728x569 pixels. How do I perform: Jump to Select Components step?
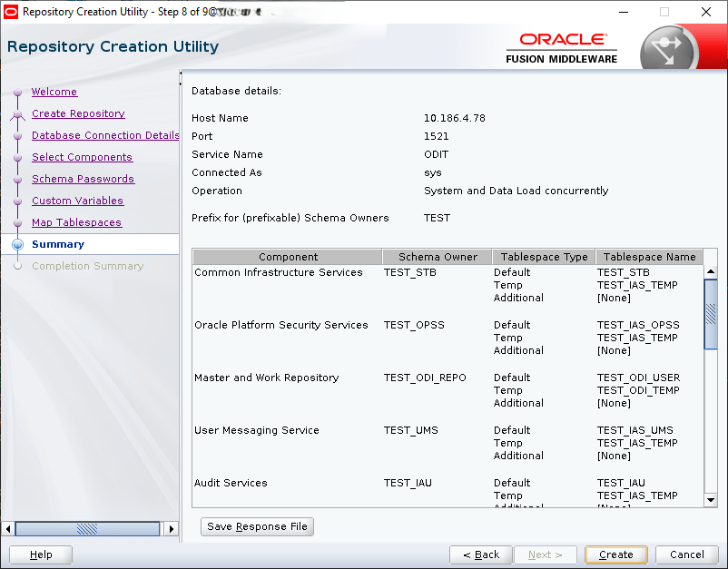[82, 157]
